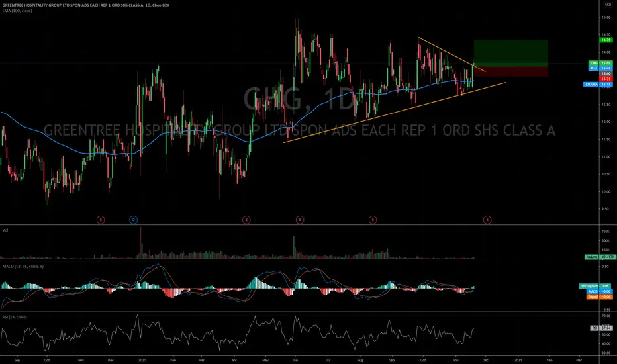
Task: Select the green profit target zone
Action: pos(511,53)
